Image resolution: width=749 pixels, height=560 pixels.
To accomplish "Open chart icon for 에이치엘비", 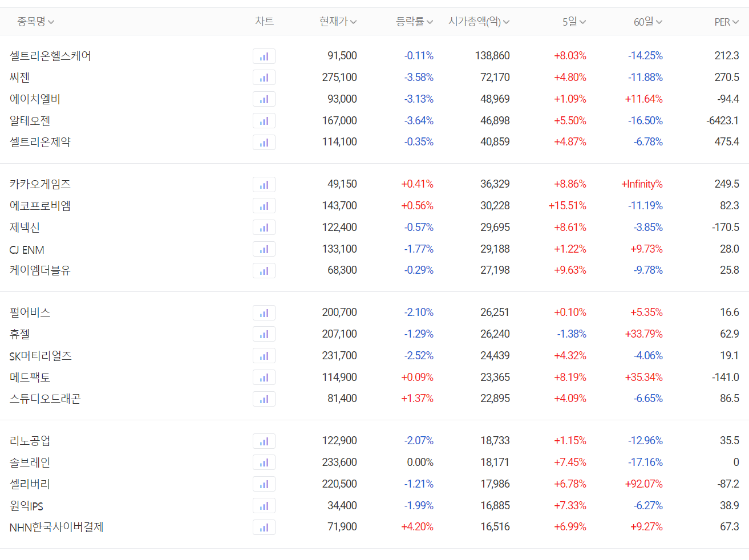I will [x=264, y=99].
